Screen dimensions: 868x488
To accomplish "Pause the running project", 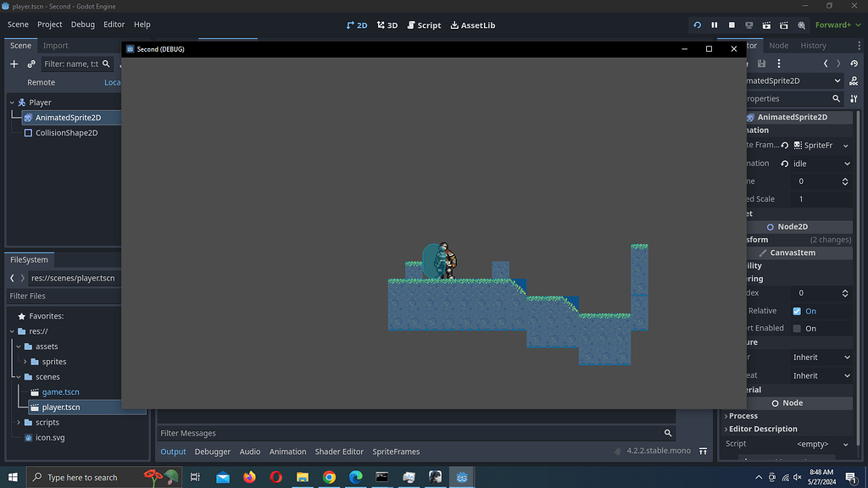I will 714,25.
